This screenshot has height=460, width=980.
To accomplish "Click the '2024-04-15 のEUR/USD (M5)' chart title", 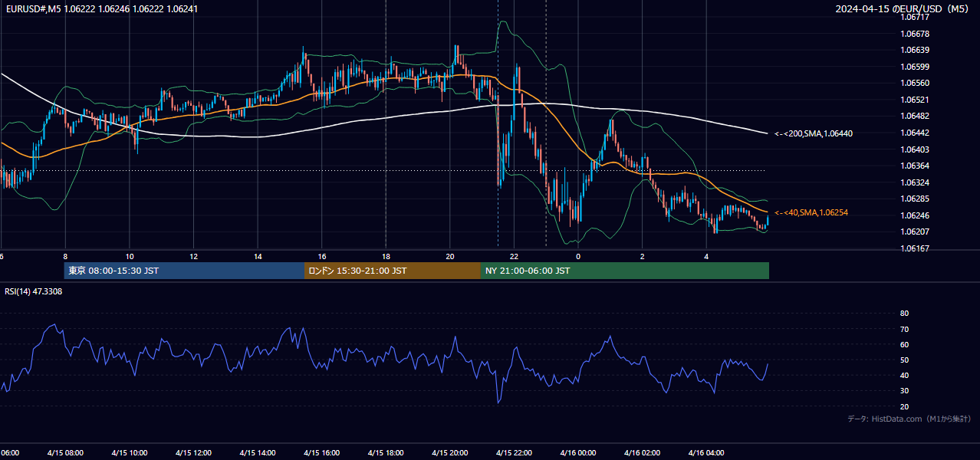I will [x=903, y=8].
